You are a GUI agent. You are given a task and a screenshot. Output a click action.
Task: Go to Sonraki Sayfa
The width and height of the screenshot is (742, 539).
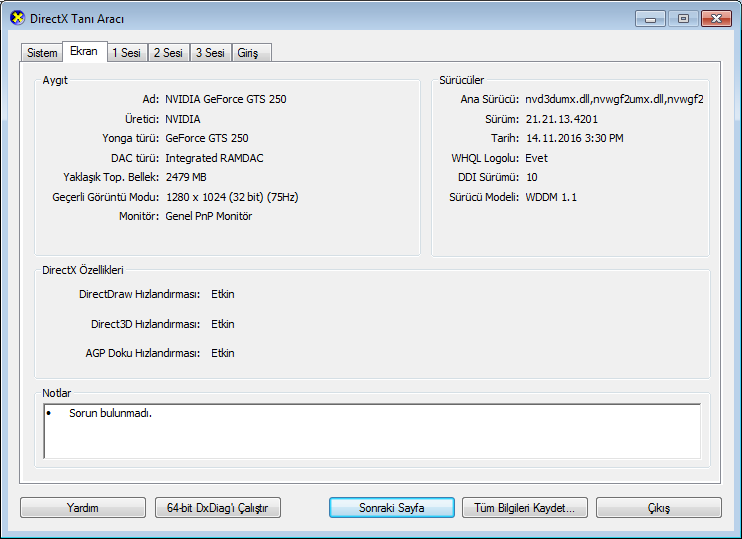coord(391,508)
